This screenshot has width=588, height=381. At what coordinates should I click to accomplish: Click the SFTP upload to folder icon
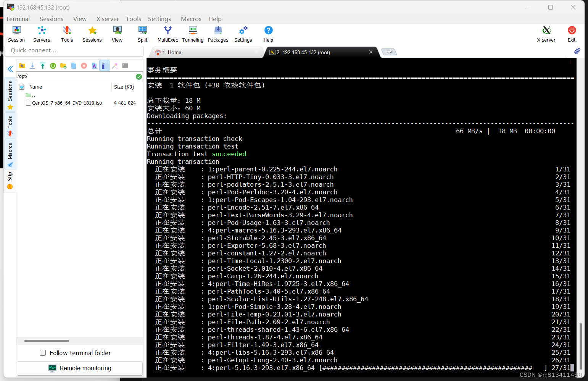43,66
